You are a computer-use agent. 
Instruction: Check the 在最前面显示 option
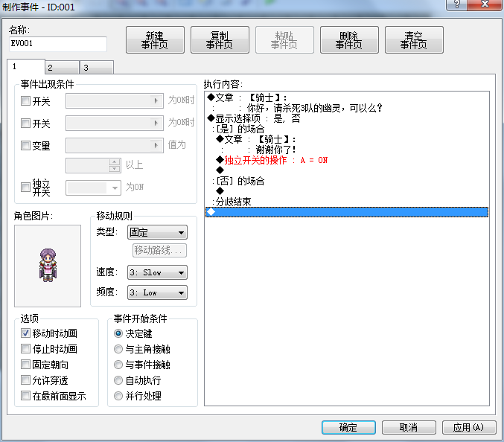coord(25,395)
